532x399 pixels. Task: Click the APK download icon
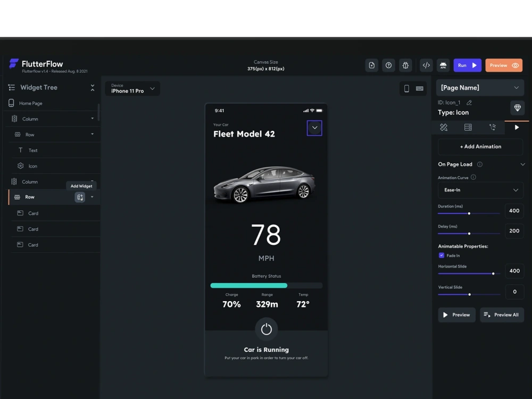click(x=443, y=65)
